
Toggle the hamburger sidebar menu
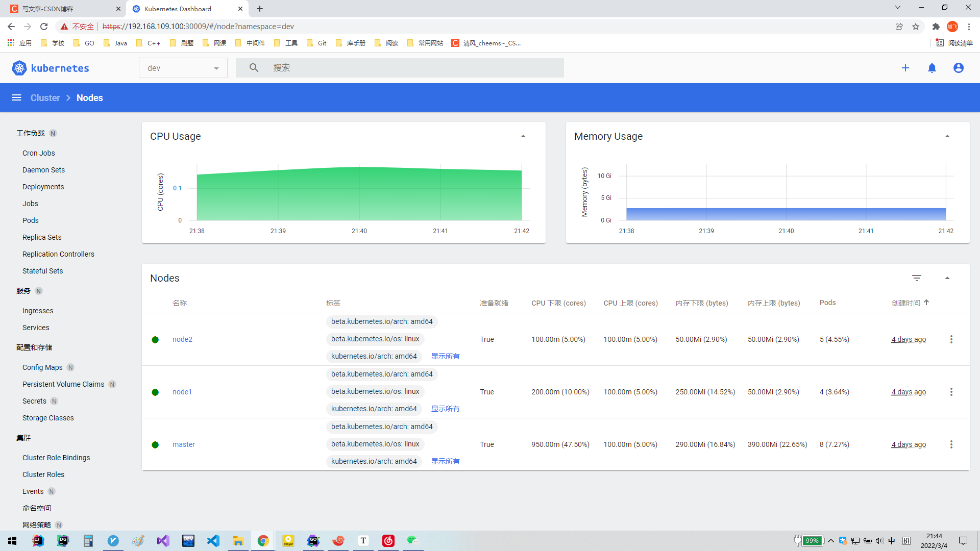[x=16, y=97]
